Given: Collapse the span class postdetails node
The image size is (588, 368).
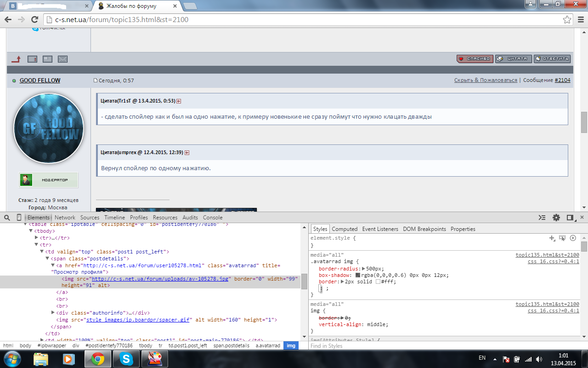Looking at the screenshot, I should [47, 259].
